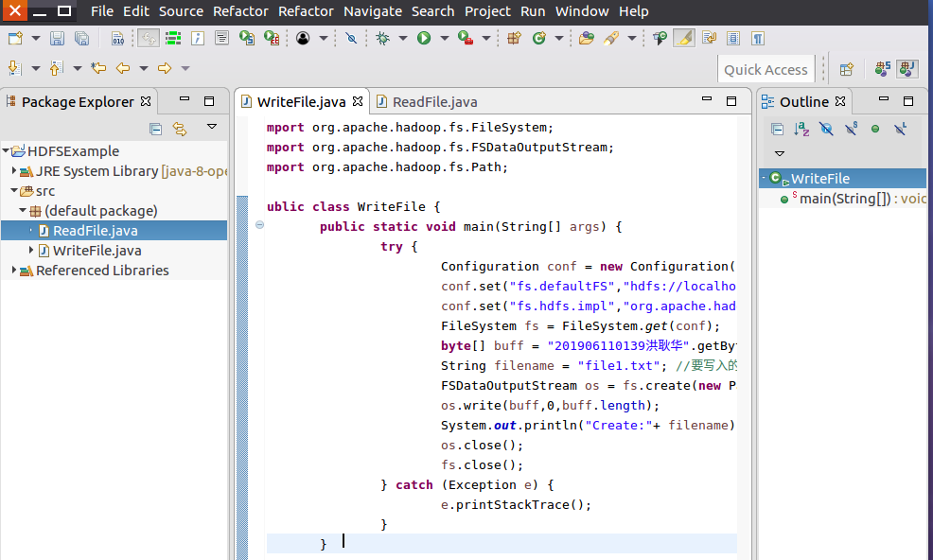Click the Run with Coverage icon
The height and width of the screenshot is (560, 933).
466,39
